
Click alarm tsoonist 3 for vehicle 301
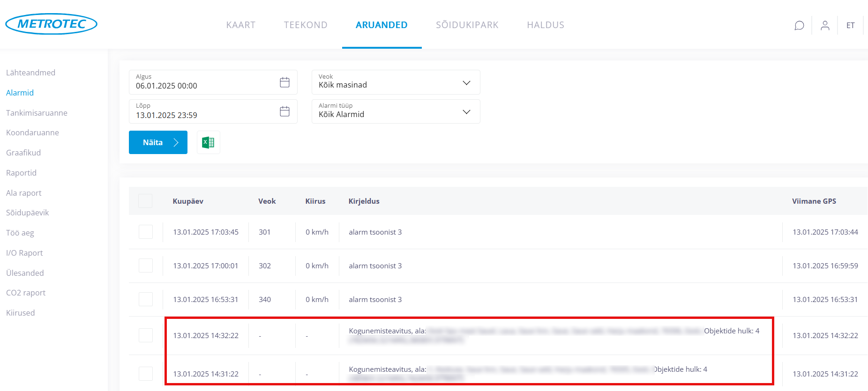375,232
